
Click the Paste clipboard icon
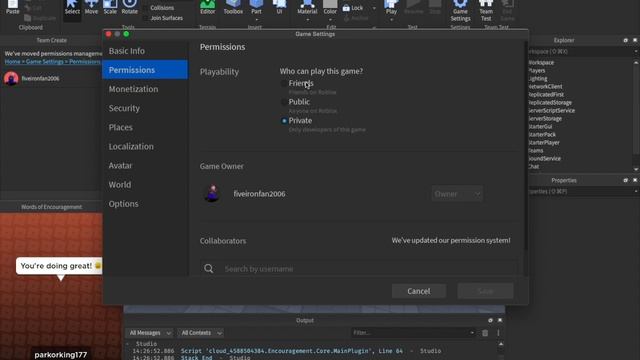13,7
